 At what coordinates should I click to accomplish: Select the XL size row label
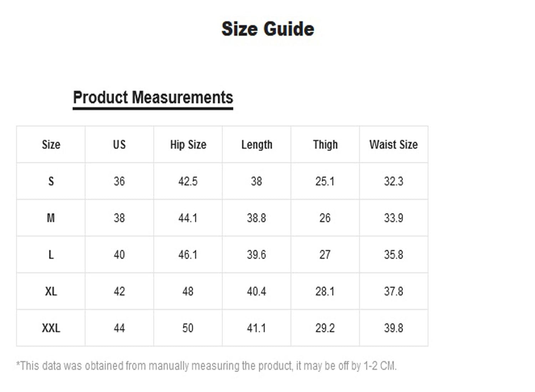click(x=51, y=292)
